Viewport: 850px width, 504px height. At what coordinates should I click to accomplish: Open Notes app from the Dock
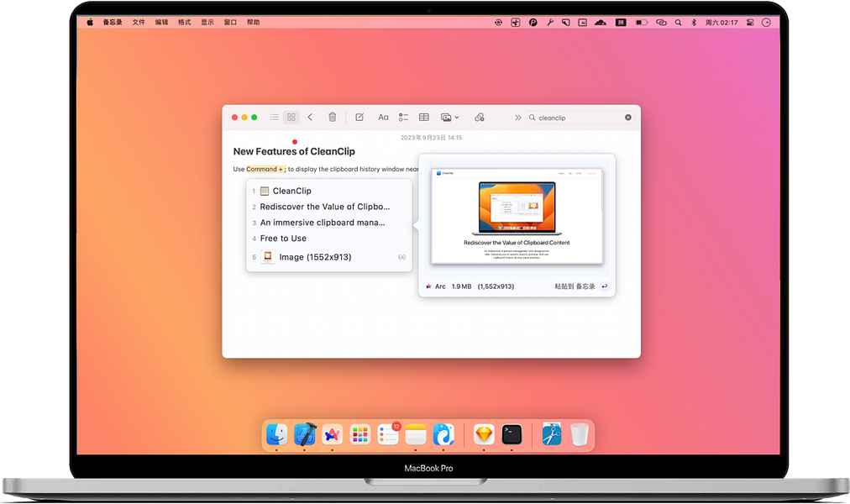click(x=416, y=434)
